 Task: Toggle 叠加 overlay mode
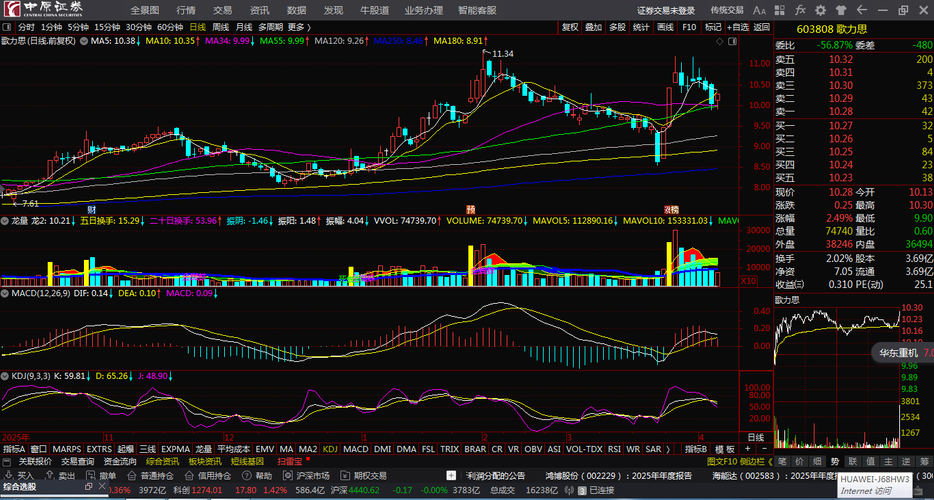[x=593, y=27]
